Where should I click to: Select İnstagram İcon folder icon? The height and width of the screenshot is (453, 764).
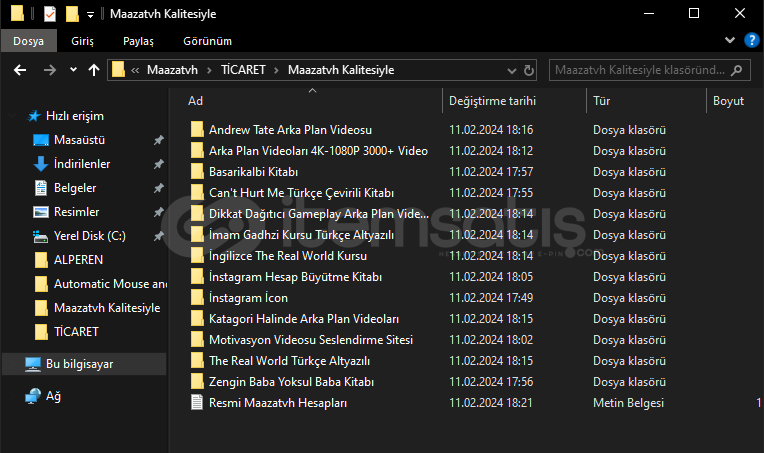[197, 297]
